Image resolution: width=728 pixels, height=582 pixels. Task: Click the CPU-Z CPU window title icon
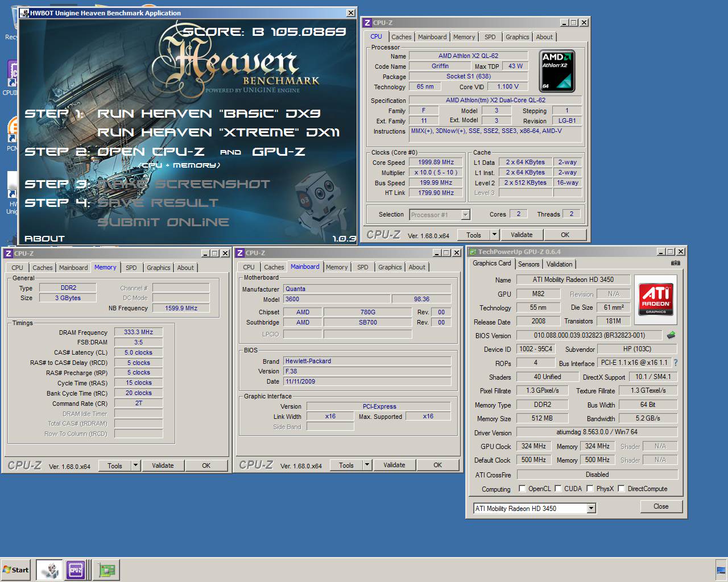click(367, 23)
